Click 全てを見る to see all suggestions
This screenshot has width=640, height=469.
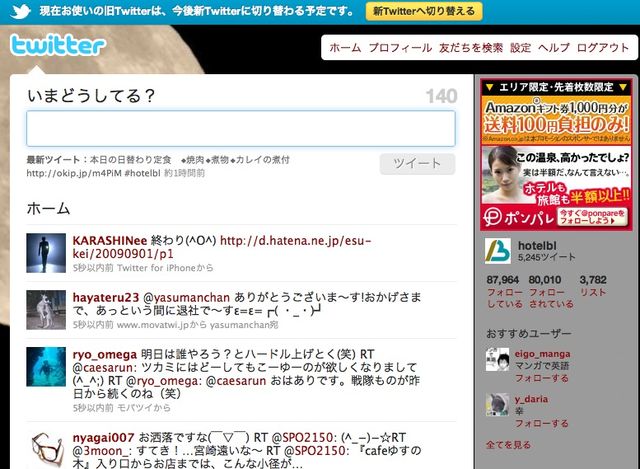509,445
